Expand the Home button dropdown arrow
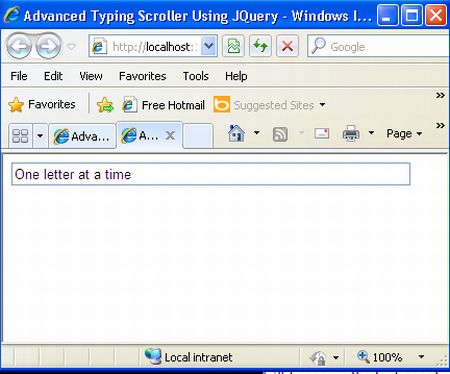The image size is (450, 374). [256, 133]
